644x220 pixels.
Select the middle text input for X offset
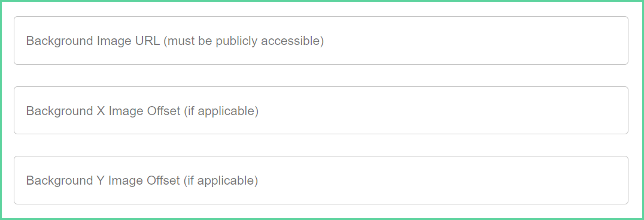pos(321,110)
